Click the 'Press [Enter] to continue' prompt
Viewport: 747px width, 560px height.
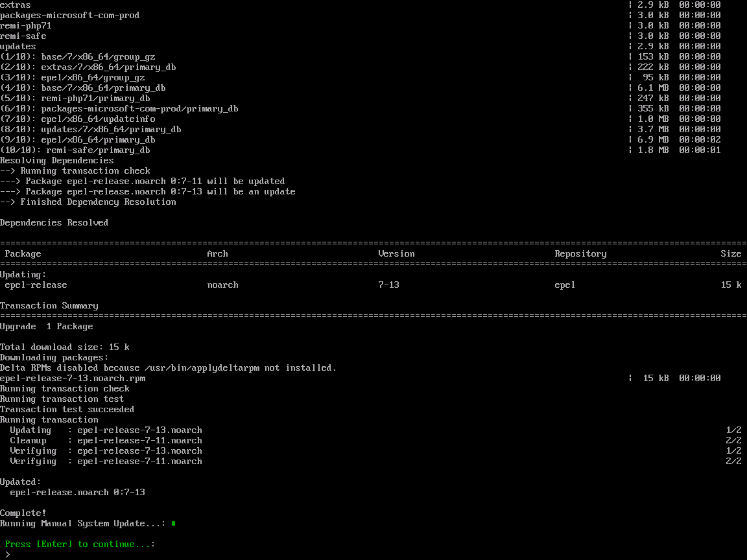(80, 544)
